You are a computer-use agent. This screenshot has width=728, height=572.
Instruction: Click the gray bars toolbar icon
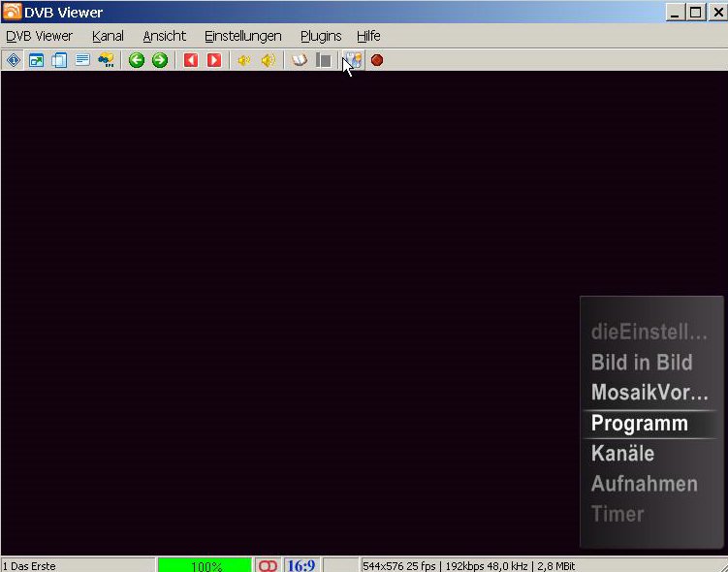[x=323, y=60]
